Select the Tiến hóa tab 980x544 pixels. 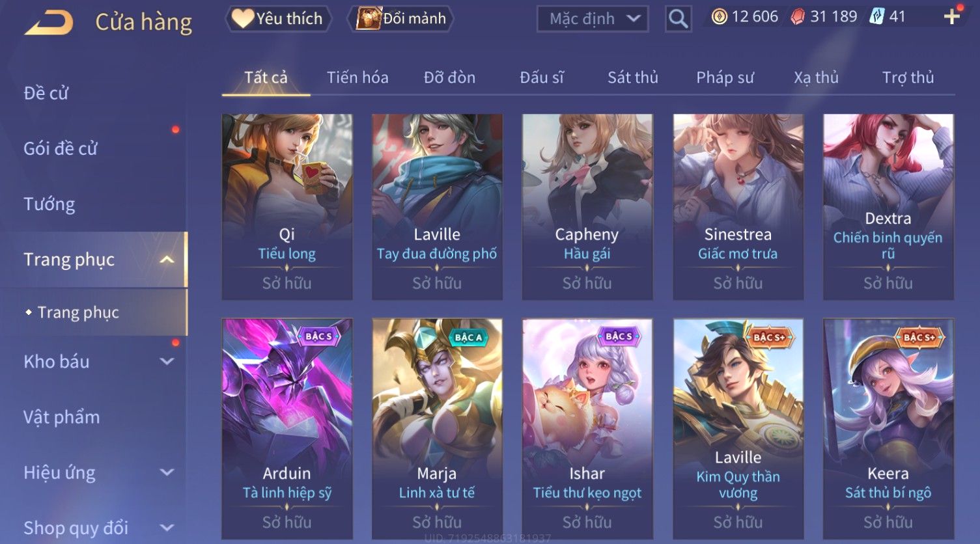point(357,77)
